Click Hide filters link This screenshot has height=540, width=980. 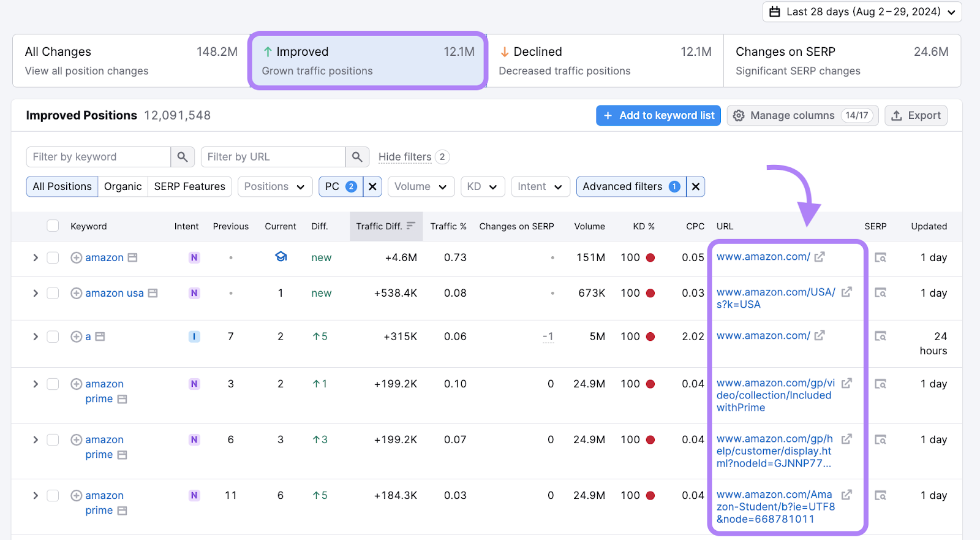pos(405,157)
